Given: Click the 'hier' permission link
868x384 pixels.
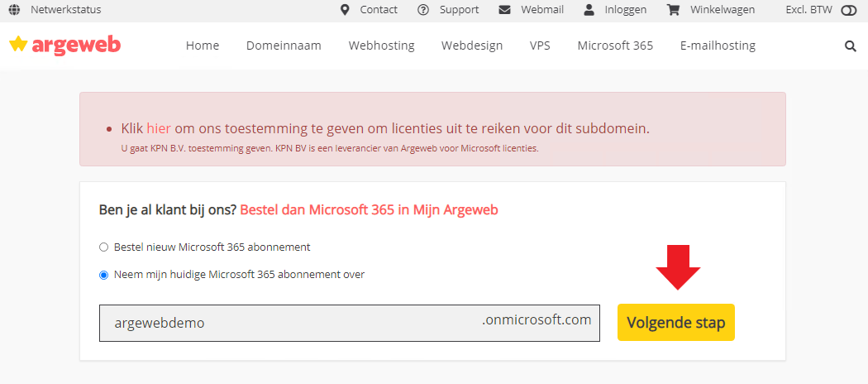Looking at the screenshot, I should point(159,129).
